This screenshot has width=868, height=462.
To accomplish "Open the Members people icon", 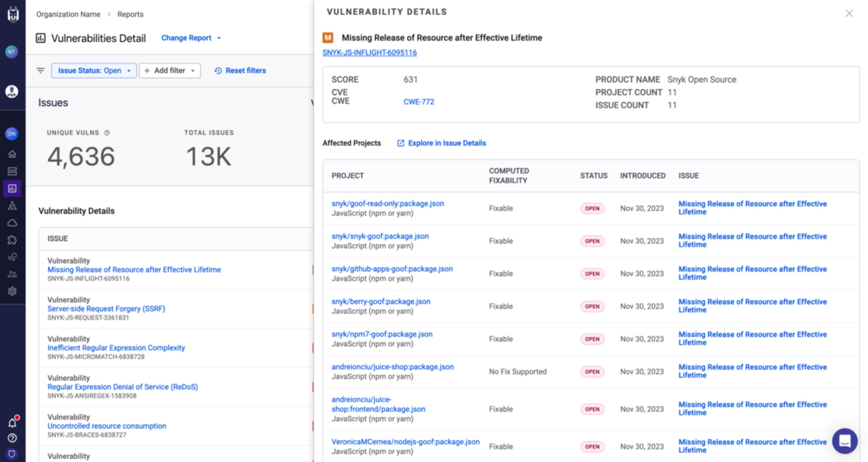I will click(x=12, y=274).
